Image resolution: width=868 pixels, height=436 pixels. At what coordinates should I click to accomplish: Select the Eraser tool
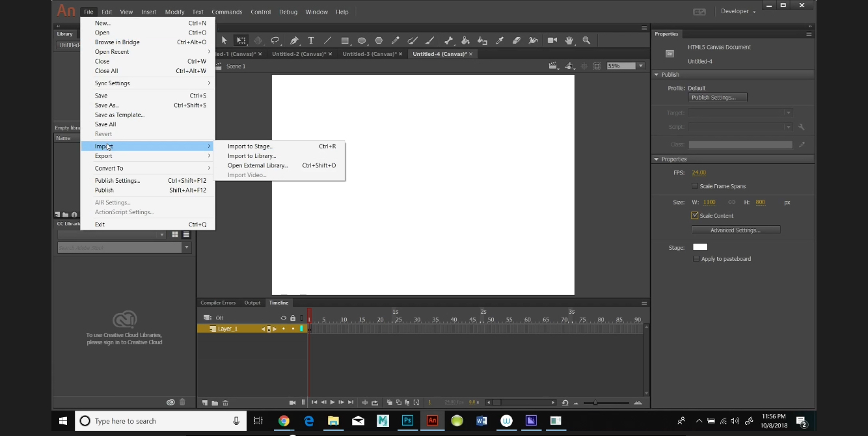coord(516,40)
